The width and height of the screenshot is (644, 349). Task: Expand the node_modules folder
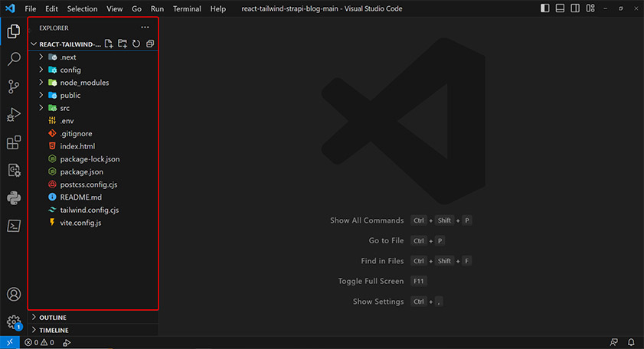point(84,83)
